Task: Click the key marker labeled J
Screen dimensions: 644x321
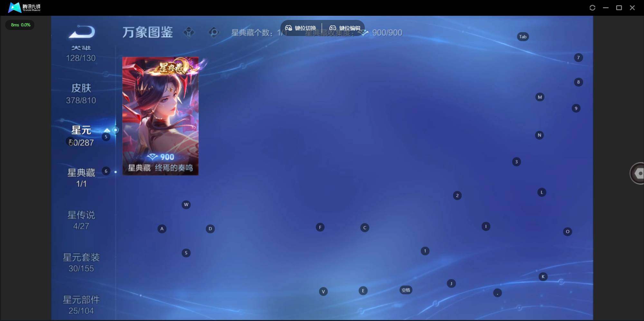Action: pos(451,283)
